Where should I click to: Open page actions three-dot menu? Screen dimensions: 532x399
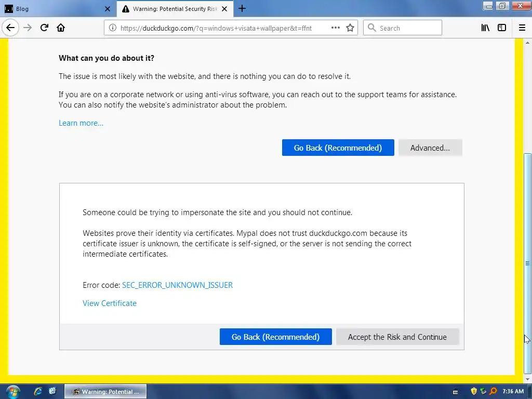(335, 28)
